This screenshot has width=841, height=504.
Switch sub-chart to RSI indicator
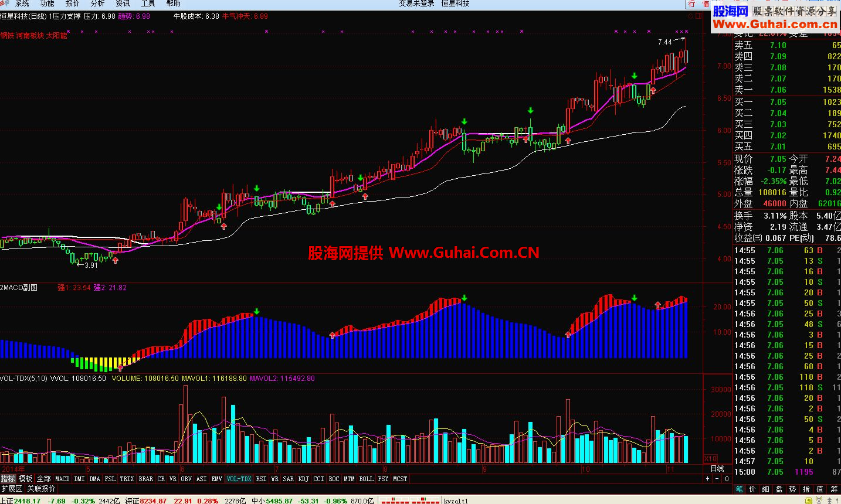[261, 479]
